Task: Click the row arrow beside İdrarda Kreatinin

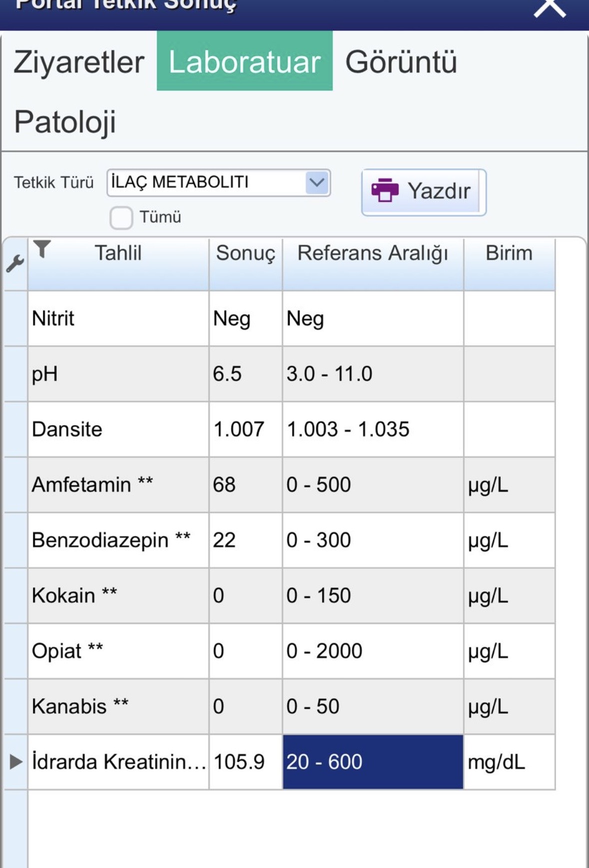Action: click(x=16, y=762)
